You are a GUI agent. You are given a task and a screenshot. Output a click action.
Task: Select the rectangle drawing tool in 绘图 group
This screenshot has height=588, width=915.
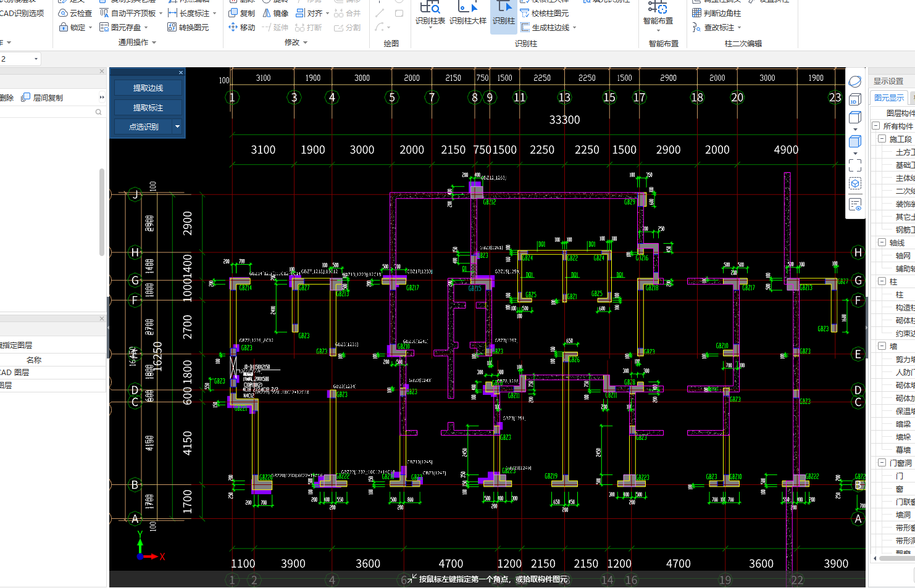(399, 13)
